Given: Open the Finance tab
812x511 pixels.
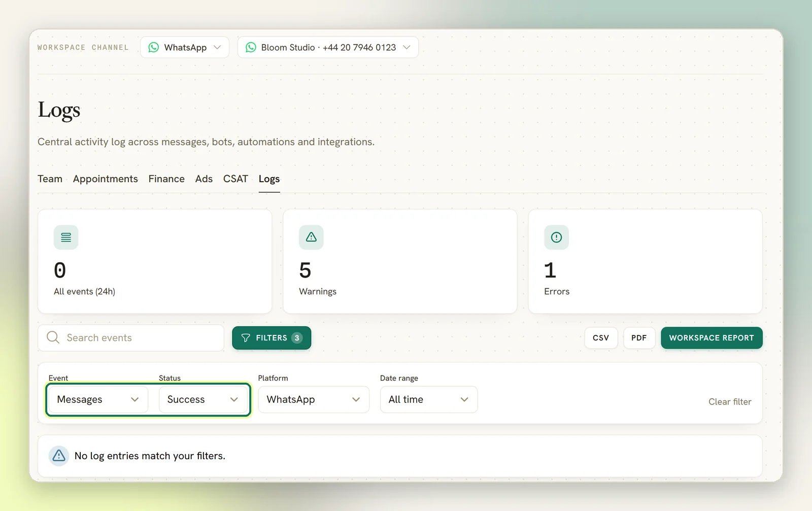Looking at the screenshot, I should click(x=166, y=179).
